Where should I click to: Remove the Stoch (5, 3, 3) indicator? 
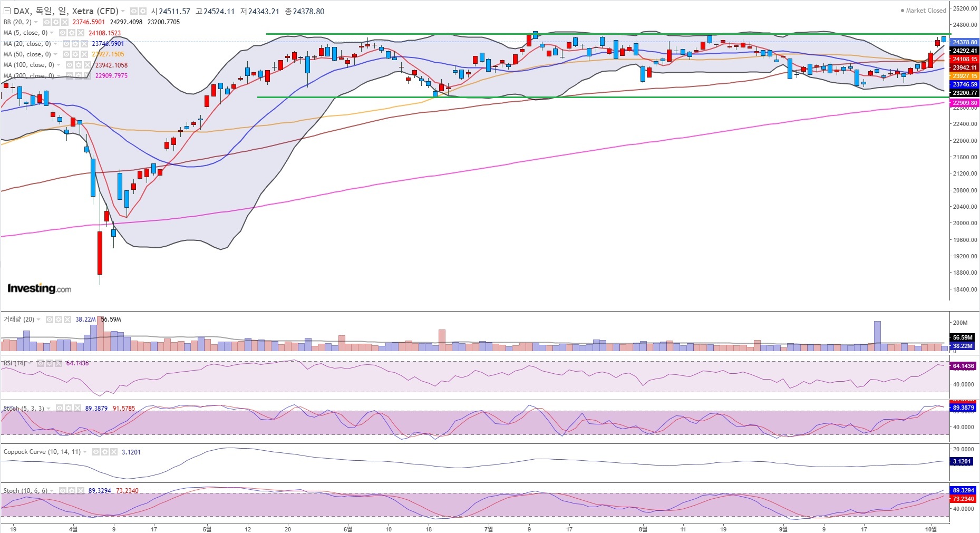tap(77, 409)
